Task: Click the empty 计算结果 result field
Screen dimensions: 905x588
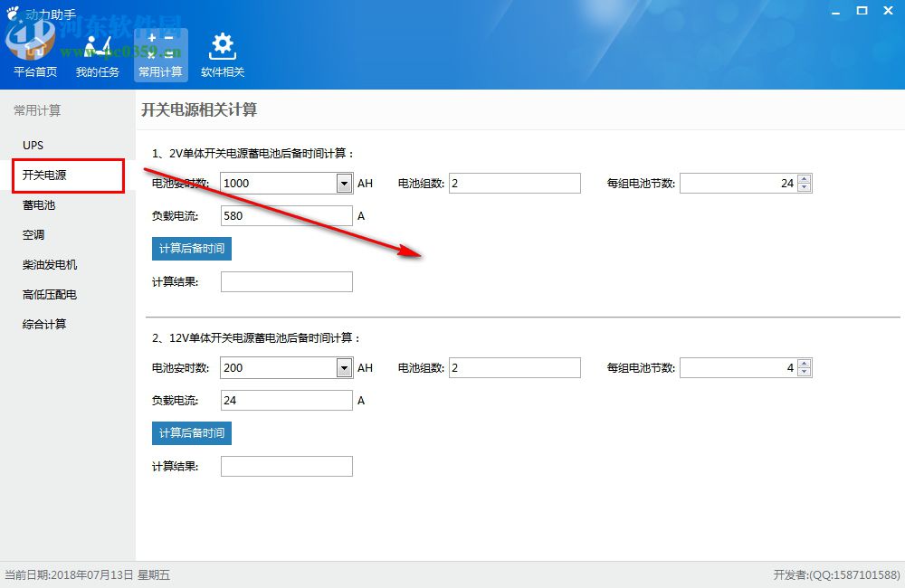Action: tap(286, 281)
